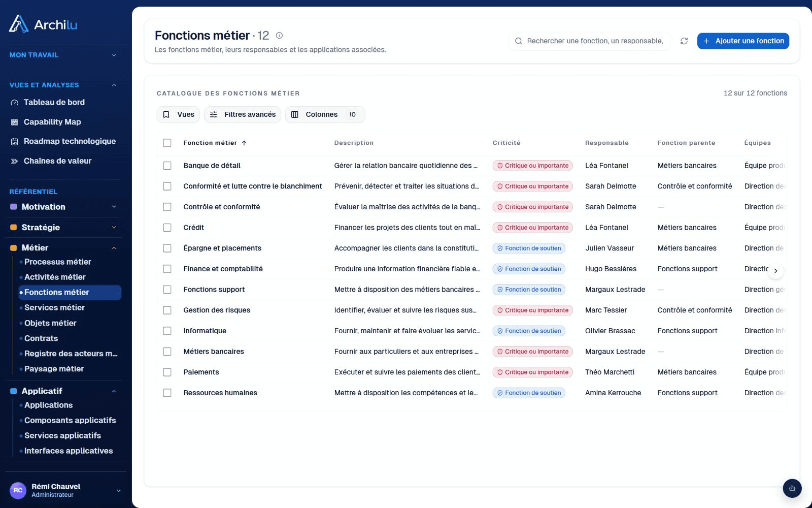
Task: Focus the Rechercher une fonction search field
Action: pos(590,41)
